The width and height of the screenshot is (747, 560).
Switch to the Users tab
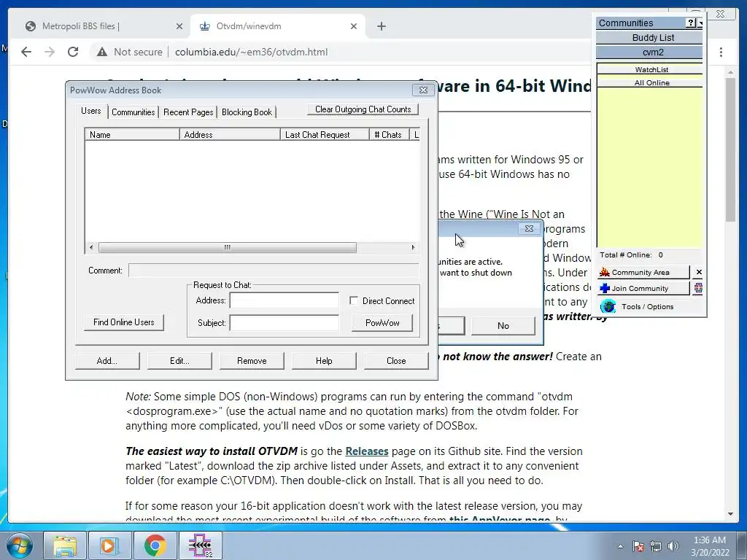tap(91, 111)
